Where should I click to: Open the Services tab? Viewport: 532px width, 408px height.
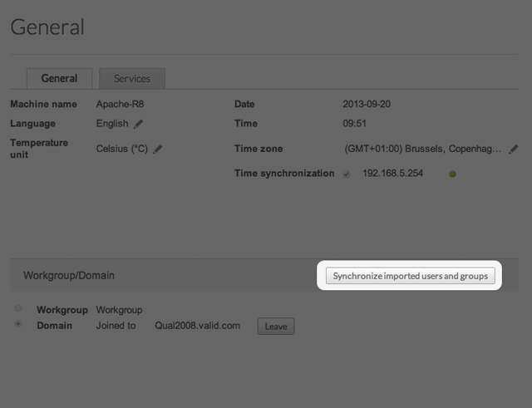click(x=131, y=79)
